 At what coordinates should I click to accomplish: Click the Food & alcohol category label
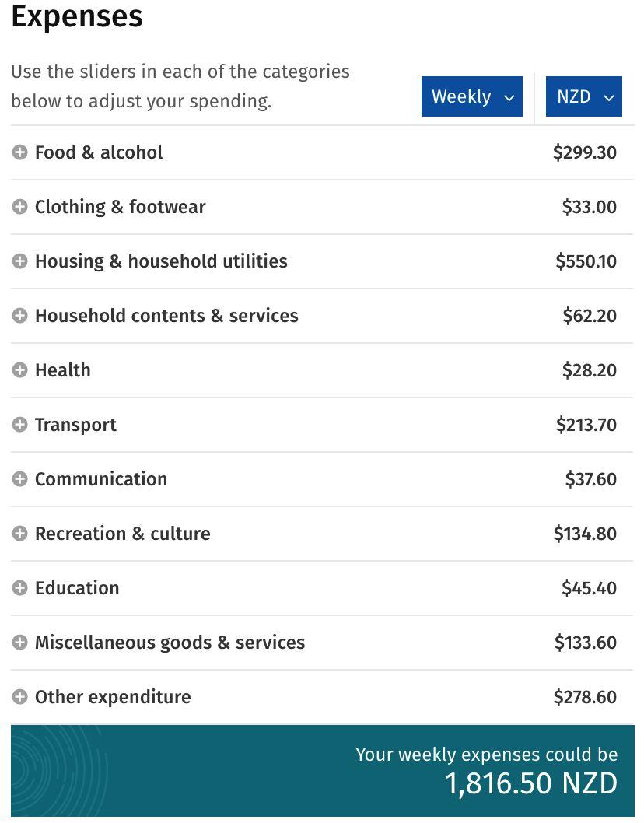pyautogui.click(x=99, y=152)
